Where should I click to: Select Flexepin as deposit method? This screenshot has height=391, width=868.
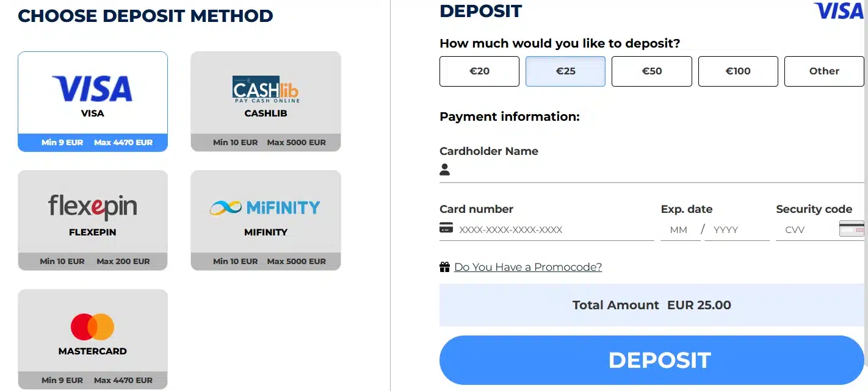click(93, 220)
